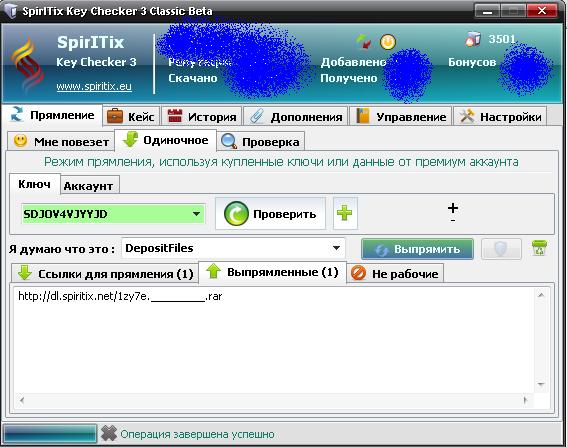The image size is (567, 447).
Task: Open Выпрямленные (1) tab
Action: click(x=273, y=272)
